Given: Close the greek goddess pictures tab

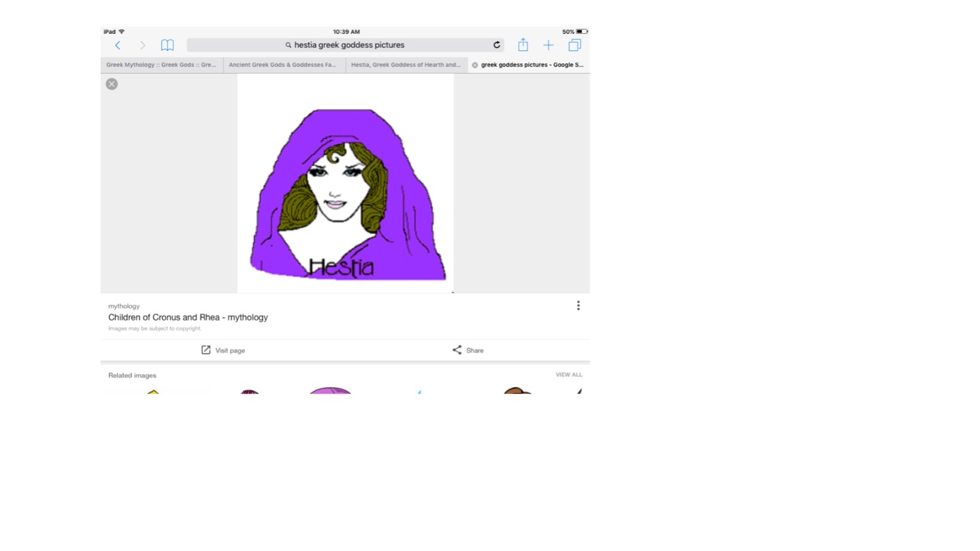Looking at the screenshot, I should pos(475,65).
